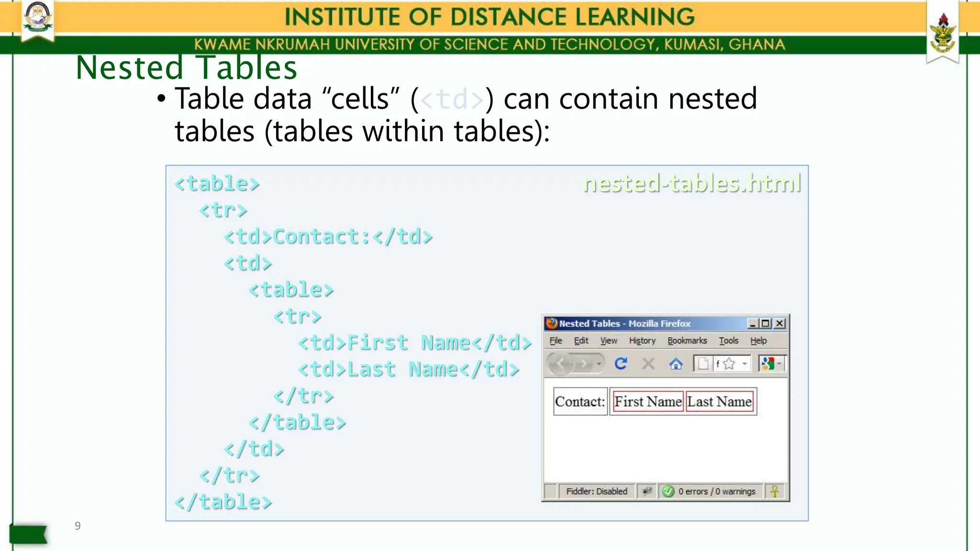Click the blue Reload page icon
Image resolution: width=980 pixels, height=551 pixels.
621,364
